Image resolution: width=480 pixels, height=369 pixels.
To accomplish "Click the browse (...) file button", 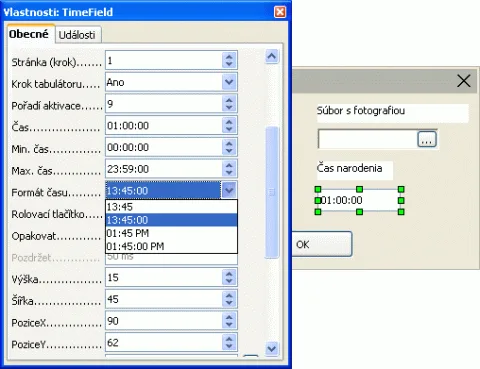I will (427, 139).
